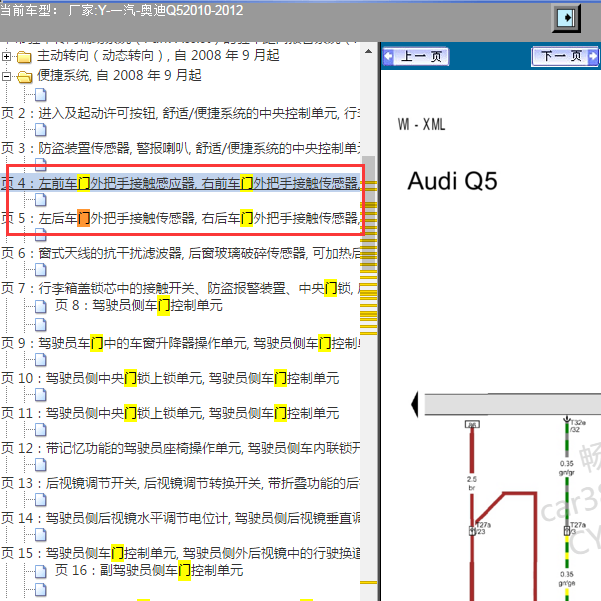
Task: Click the open 便捷系统 folder icon
Action: pyautogui.click(x=25, y=77)
